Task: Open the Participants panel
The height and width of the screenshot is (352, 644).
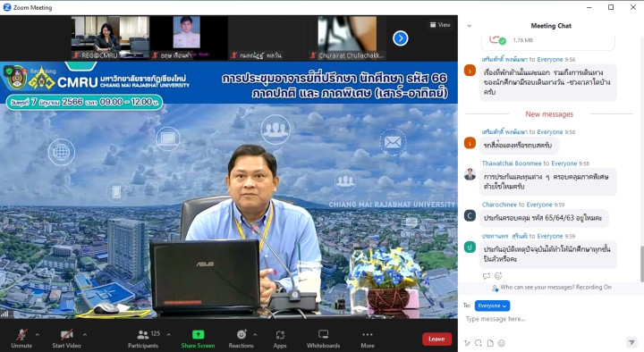Action: coord(143,339)
